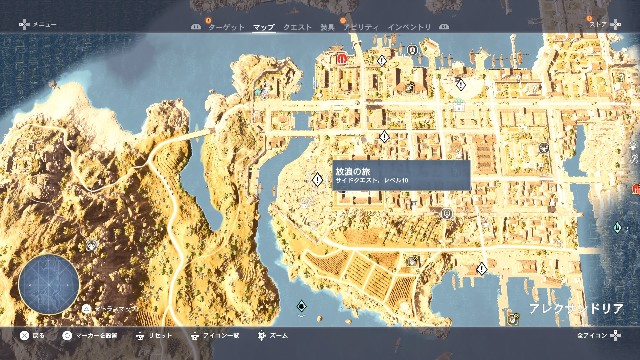Choose マーカーを配置 to place a marker
The width and height of the screenshot is (640, 360).
tap(90, 336)
